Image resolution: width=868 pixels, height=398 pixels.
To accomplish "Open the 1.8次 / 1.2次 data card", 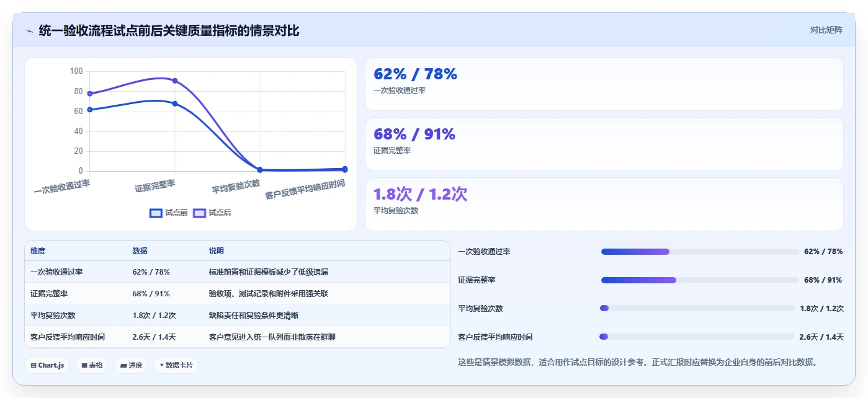I will tap(604, 204).
